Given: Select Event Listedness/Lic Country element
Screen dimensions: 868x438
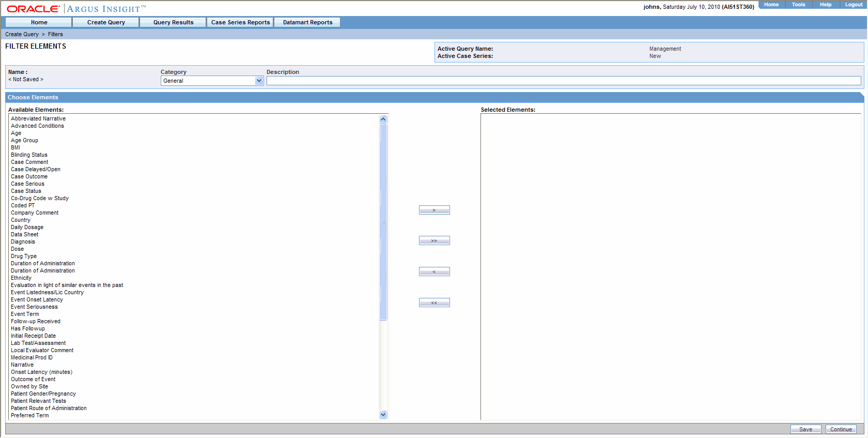Looking at the screenshot, I should [x=47, y=292].
